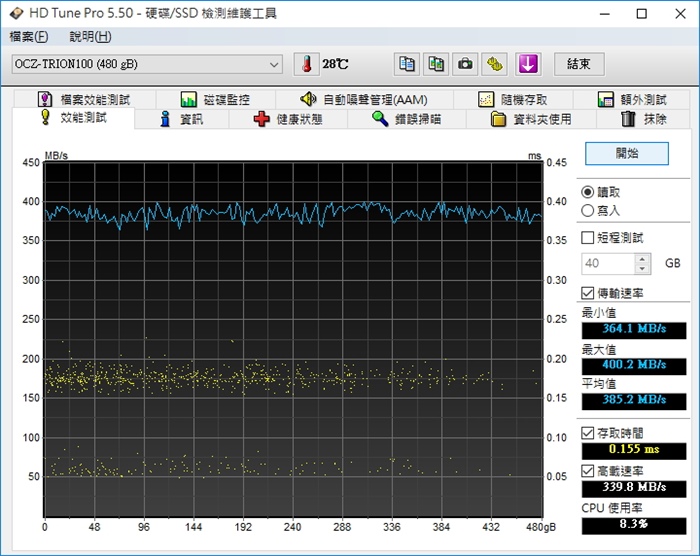Click the copy screenshot to clipboard icon
The image size is (700, 556).
point(436,64)
